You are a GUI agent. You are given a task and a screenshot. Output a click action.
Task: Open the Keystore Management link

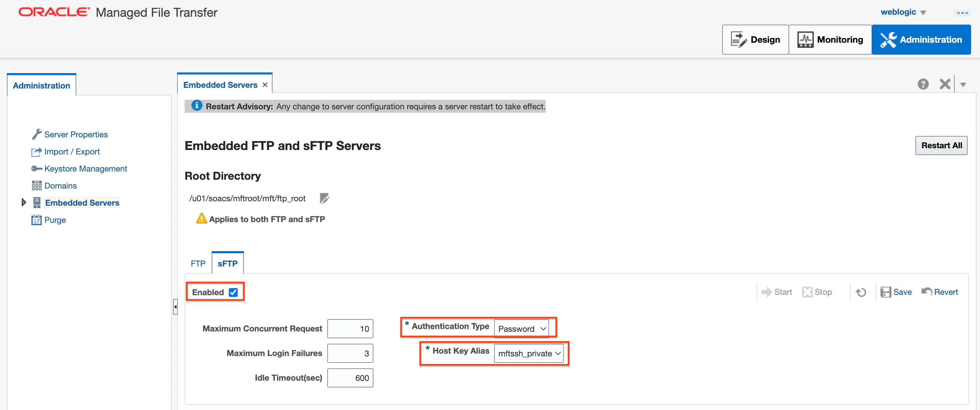point(85,168)
